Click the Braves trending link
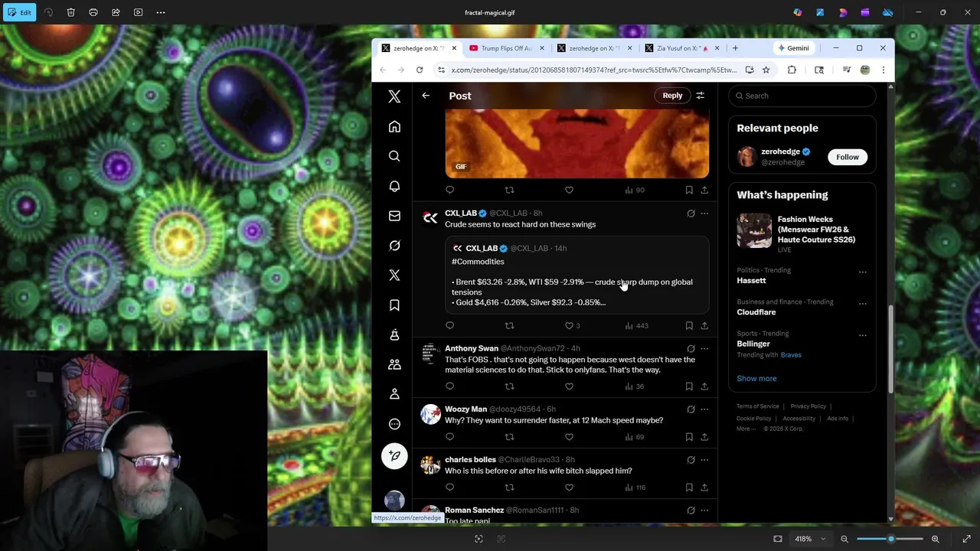This screenshot has height=551, width=980. (x=791, y=355)
